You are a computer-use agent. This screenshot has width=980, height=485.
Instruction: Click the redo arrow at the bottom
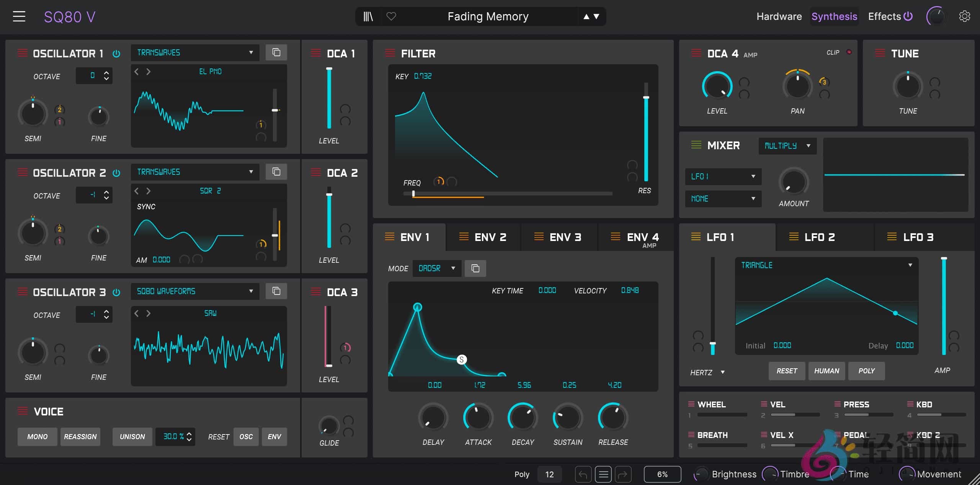[x=623, y=474]
